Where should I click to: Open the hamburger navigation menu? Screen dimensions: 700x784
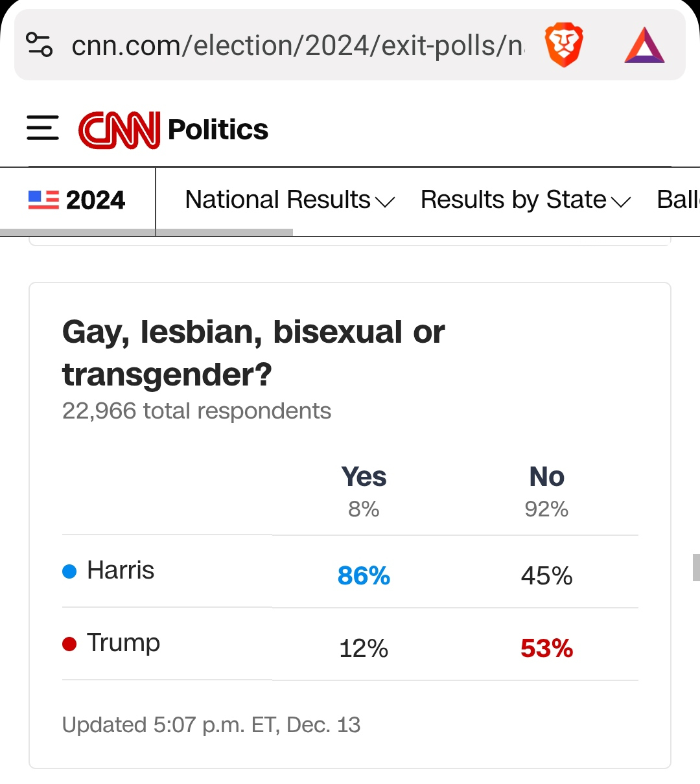click(43, 128)
